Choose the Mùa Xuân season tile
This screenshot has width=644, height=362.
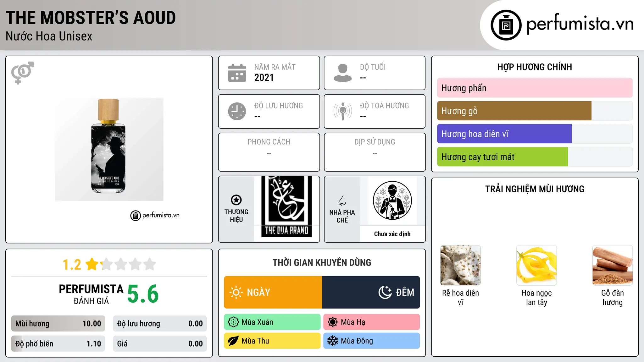272,322
